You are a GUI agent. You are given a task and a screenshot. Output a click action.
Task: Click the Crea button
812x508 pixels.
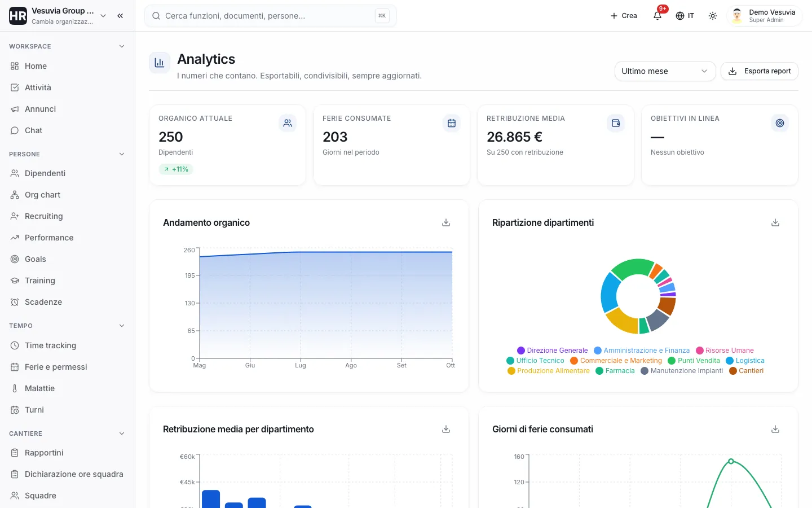tap(624, 16)
